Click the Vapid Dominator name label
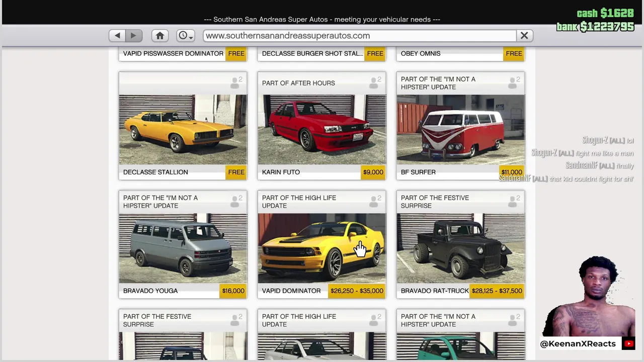Image resolution: width=644 pixels, height=362 pixels. pyautogui.click(x=291, y=291)
